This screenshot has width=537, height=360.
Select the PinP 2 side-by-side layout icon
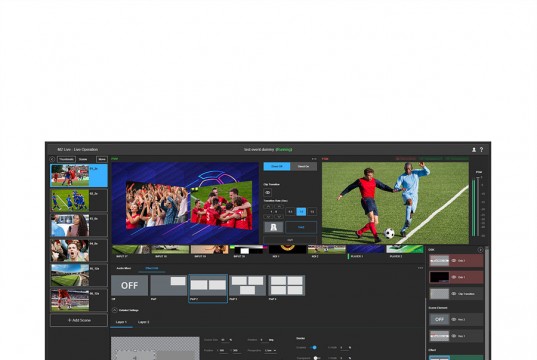(x=208, y=286)
